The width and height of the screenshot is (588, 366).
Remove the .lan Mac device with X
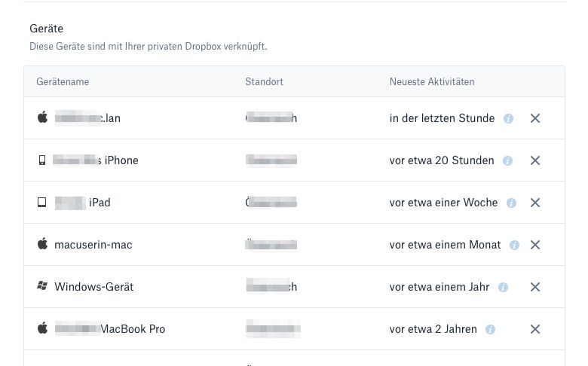pyautogui.click(x=535, y=118)
